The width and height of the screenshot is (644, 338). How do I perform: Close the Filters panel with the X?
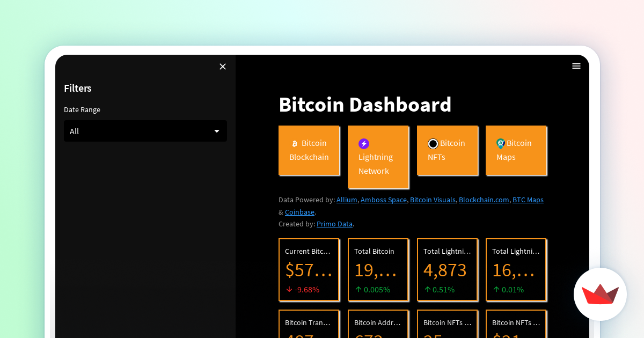(x=223, y=67)
